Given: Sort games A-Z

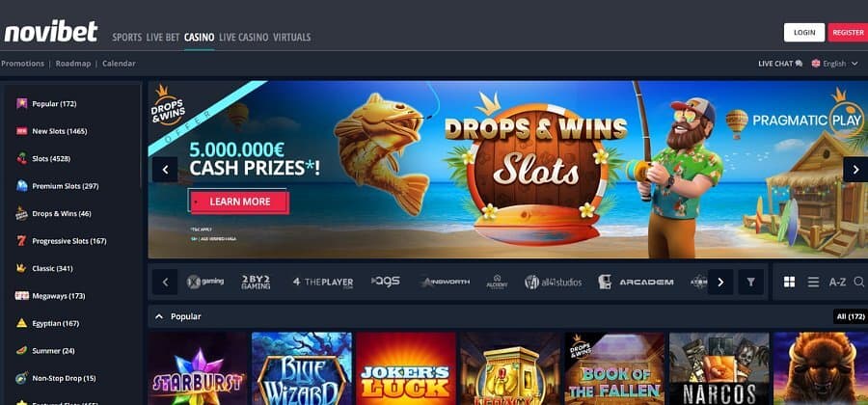Looking at the screenshot, I should (x=837, y=283).
